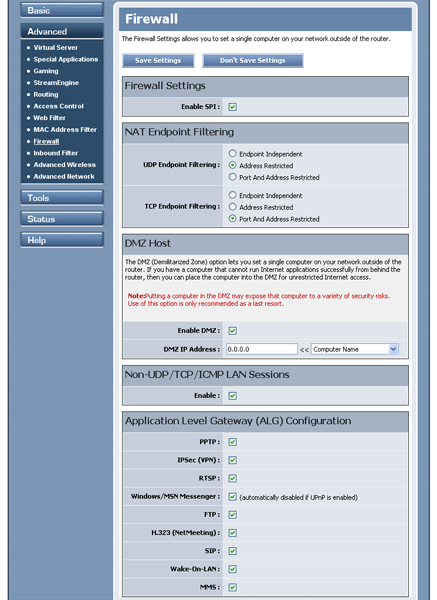This screenshot has width=437, height=600.
Task: Toggle the Wake-On-LAN checkbox
Action: [232, 569]
